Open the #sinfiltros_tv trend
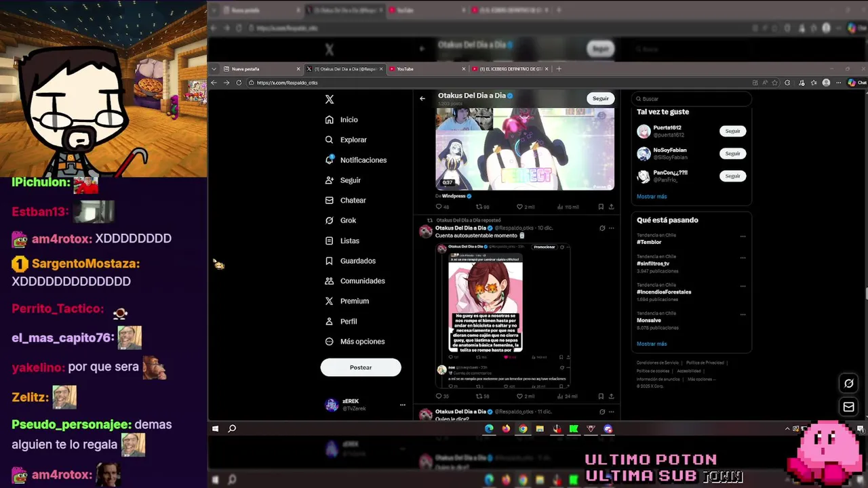 click(653, 264)
